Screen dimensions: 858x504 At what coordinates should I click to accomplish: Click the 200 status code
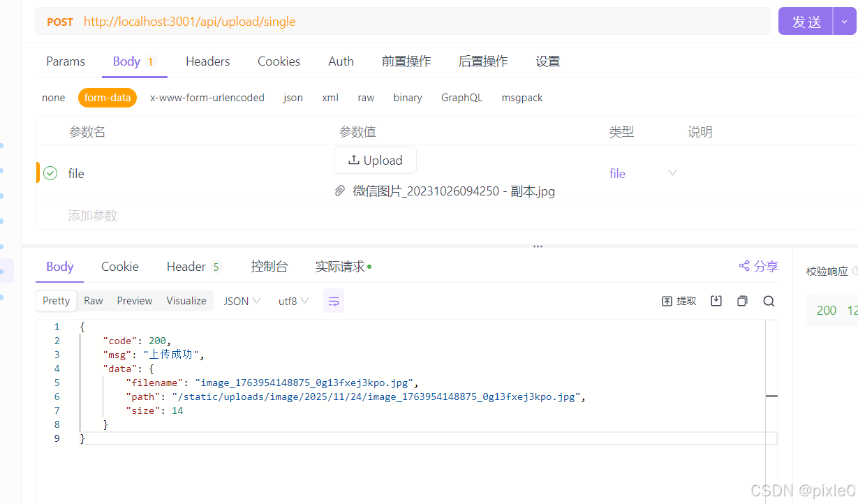827,311
